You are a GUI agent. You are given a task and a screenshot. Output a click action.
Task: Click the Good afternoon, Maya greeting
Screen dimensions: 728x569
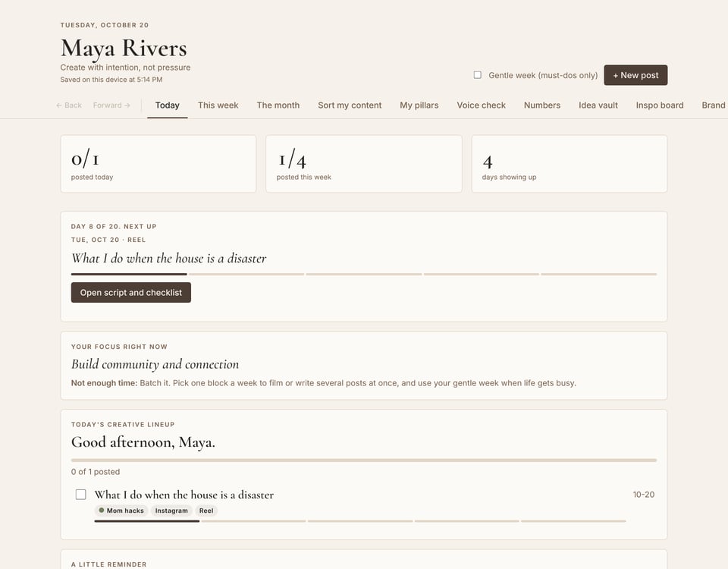click(143, 442)
